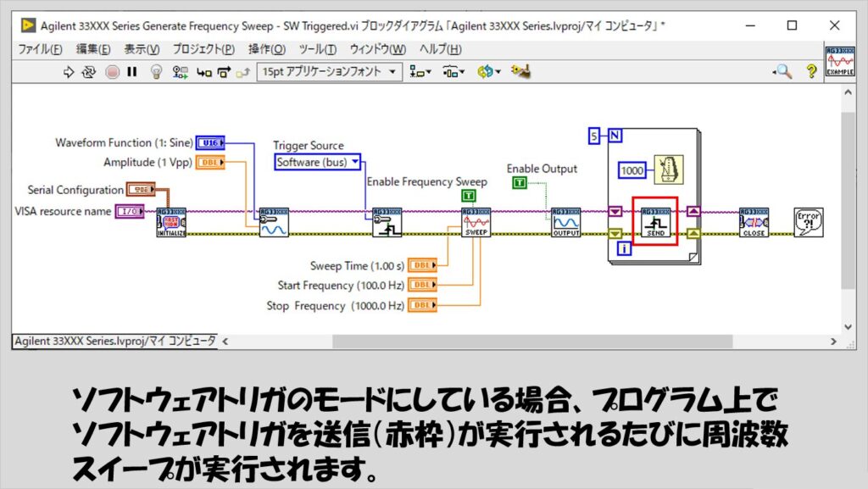
Task: Click the Search magnifier icon
Action: pos(782,71)
